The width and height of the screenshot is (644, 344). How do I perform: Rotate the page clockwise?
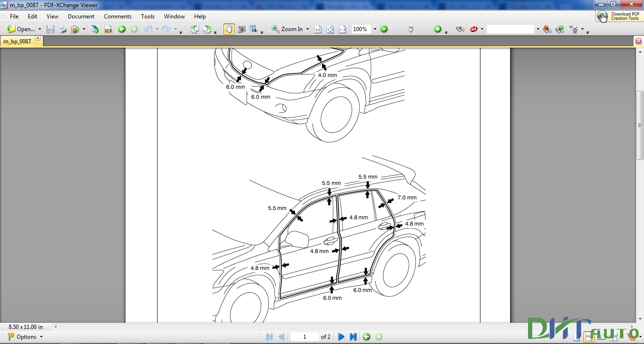pyautogui.click(x=207, y=29)
